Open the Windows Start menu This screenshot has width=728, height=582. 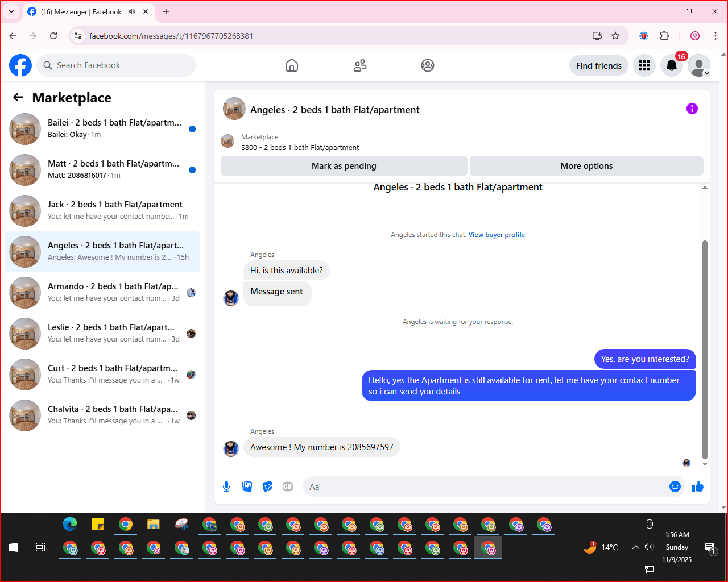14,547
